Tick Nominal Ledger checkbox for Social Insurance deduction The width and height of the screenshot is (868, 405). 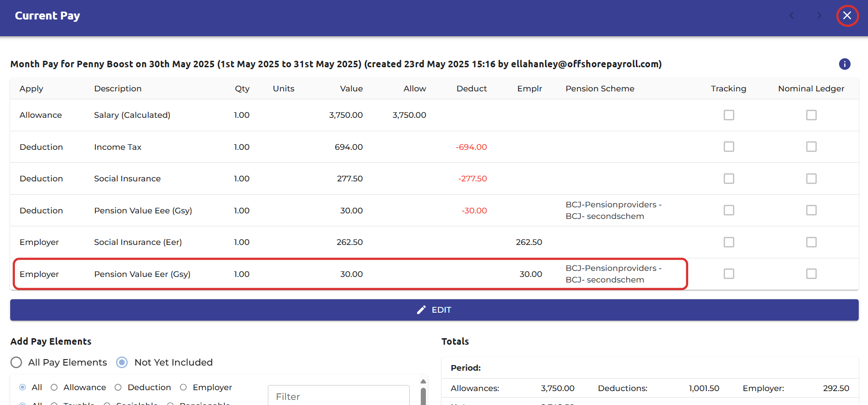pyautogui.click(x=811, y=179)
